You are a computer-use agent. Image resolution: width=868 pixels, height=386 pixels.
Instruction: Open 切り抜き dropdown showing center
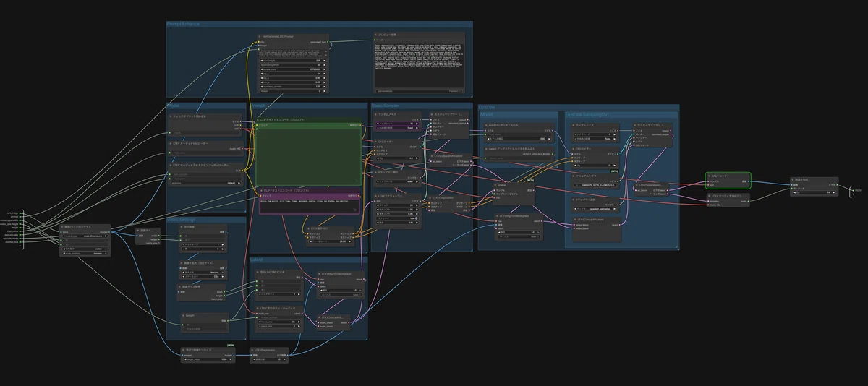pyautogui.click(x=85, y=249)
